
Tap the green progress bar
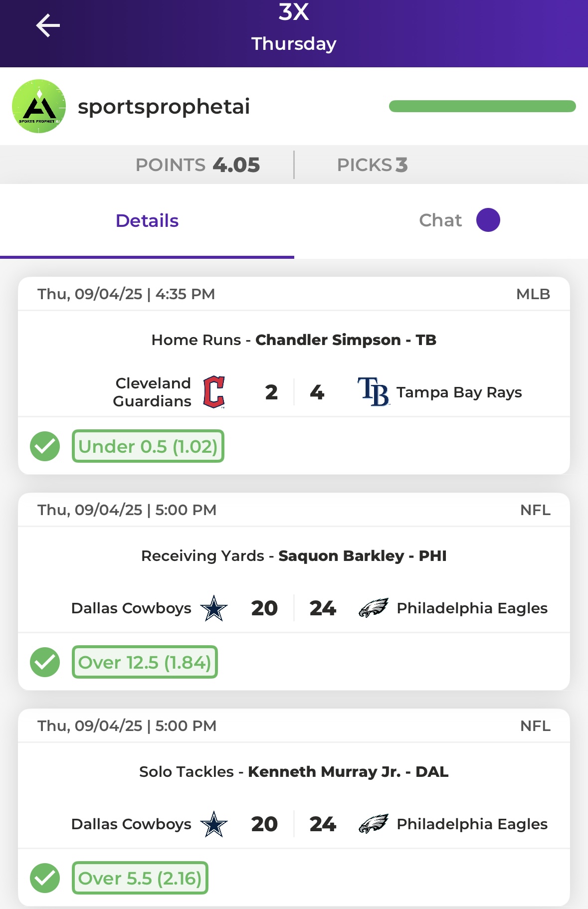[482, 106]
